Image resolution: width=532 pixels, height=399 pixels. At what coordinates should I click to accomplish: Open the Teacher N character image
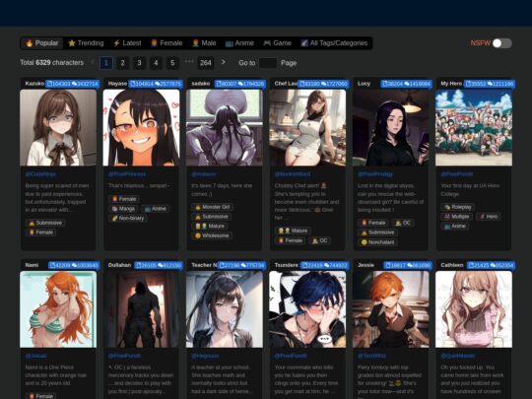[225, 309]
